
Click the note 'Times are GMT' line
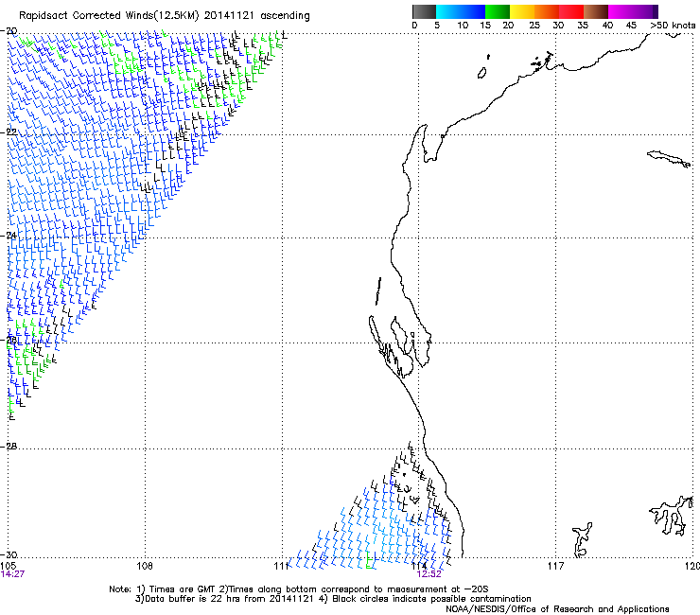(x=299, y=589)
